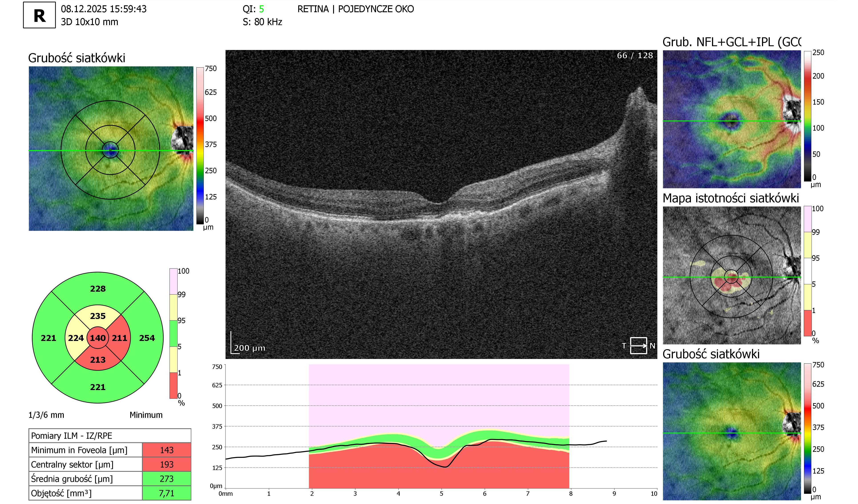Click the Minimum label under ETDRS grid
This screenshot has height=504, width=858.
[146, 415]
